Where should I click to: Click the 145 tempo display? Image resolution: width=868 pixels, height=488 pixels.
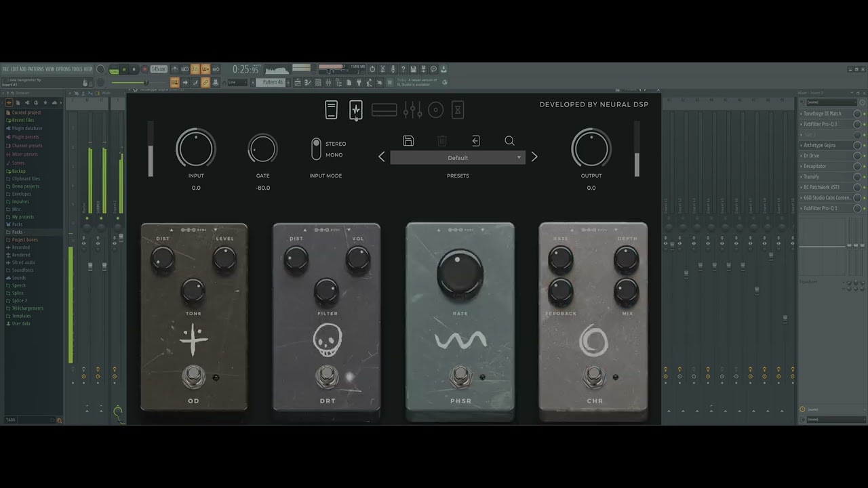tap(159, 69)
